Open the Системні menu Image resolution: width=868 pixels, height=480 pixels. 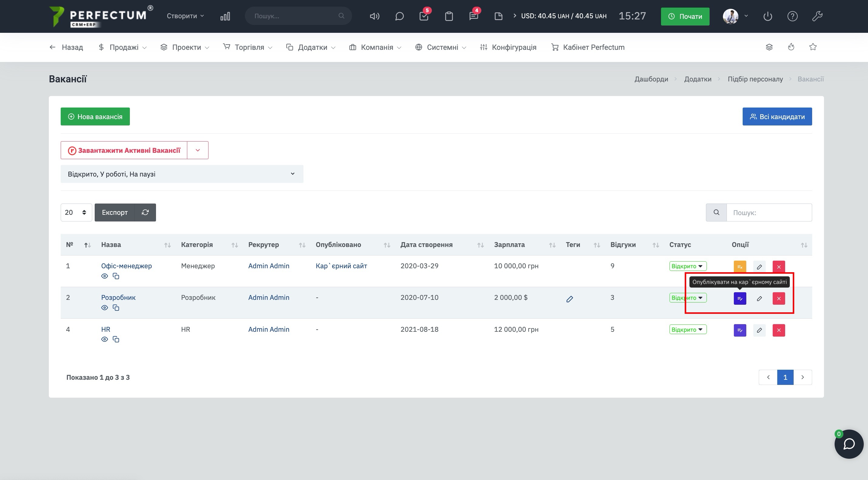tap(441, 47)
